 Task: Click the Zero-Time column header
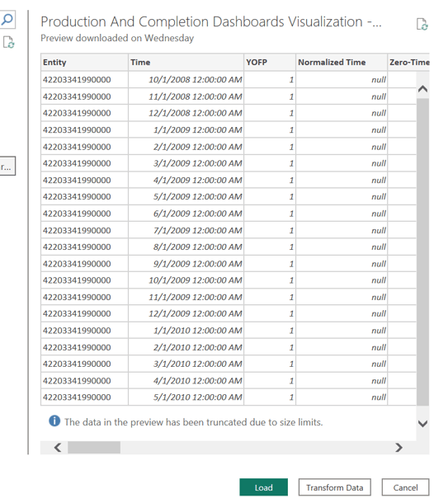coord(408,63)
